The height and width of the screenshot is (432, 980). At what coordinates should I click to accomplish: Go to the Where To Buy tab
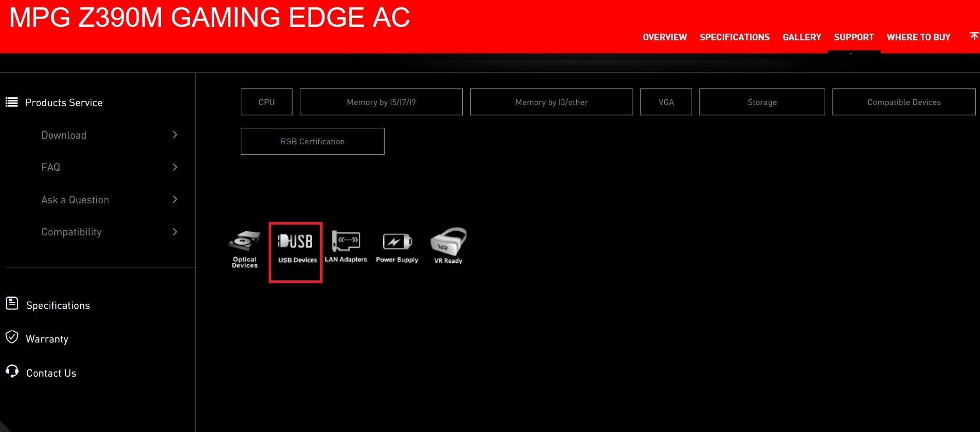[918, 37]
